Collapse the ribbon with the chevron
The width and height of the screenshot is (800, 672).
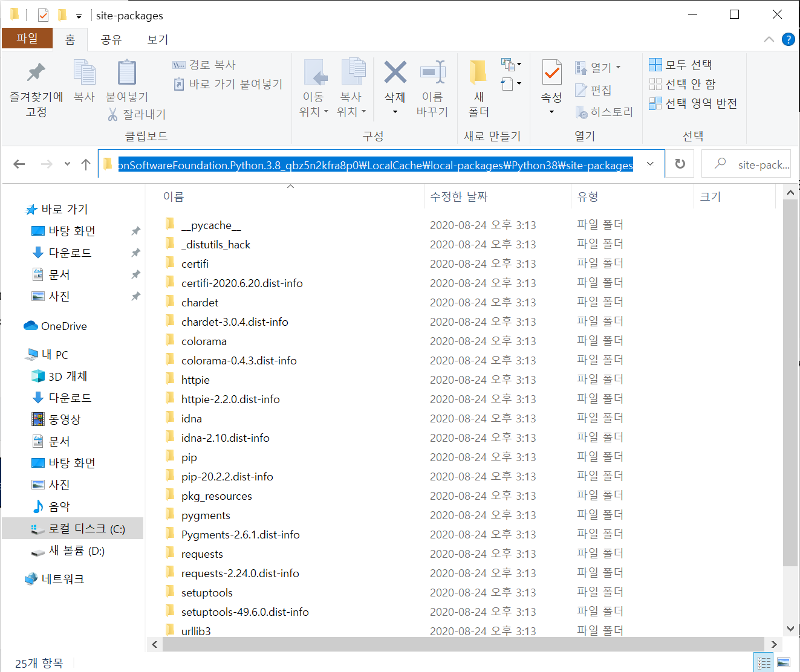pyautogui.click(x=769, y=39)
